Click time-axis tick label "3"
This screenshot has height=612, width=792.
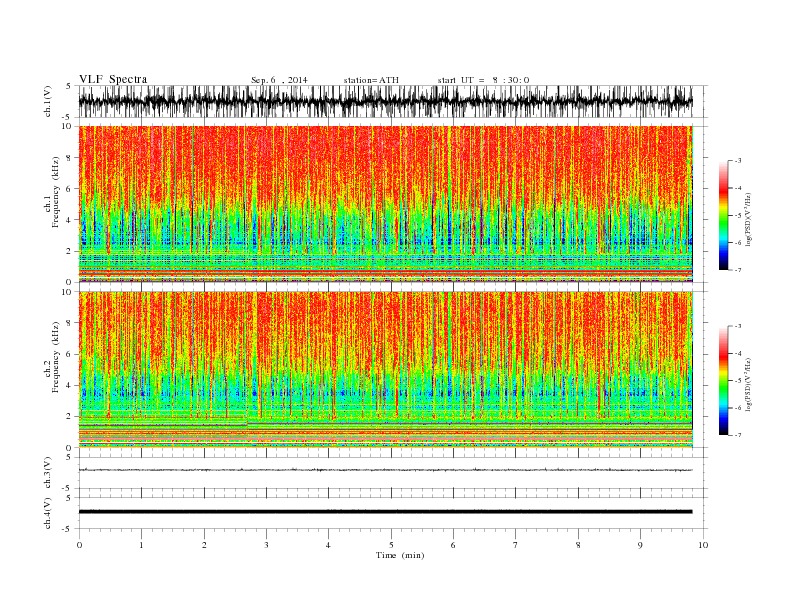(x=266, y=545)
